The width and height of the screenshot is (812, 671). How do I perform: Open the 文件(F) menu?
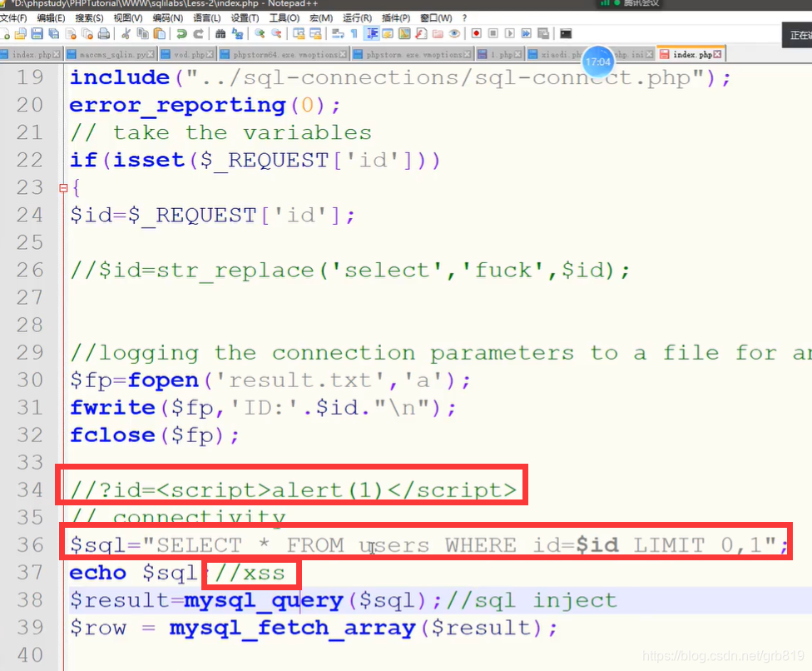pyautogui.click(x=13, y=18)
